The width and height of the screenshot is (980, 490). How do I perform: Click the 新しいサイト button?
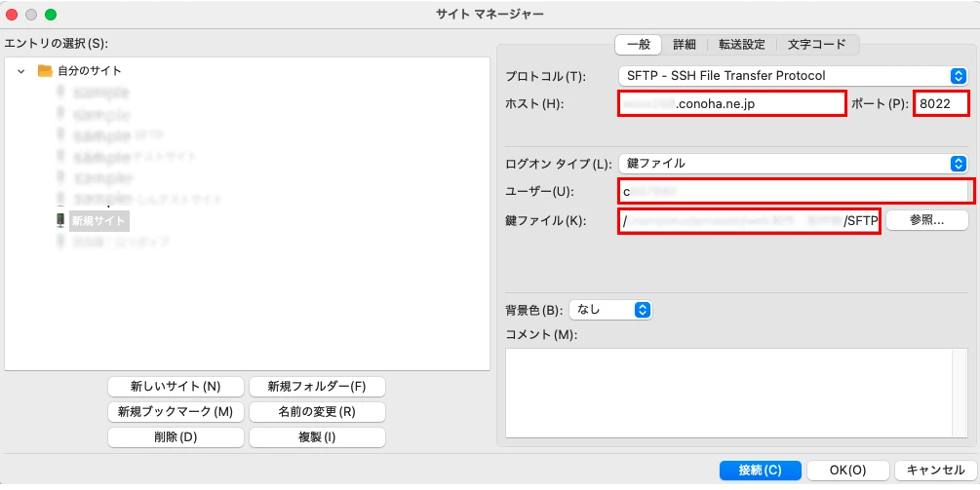pos(176,387)
